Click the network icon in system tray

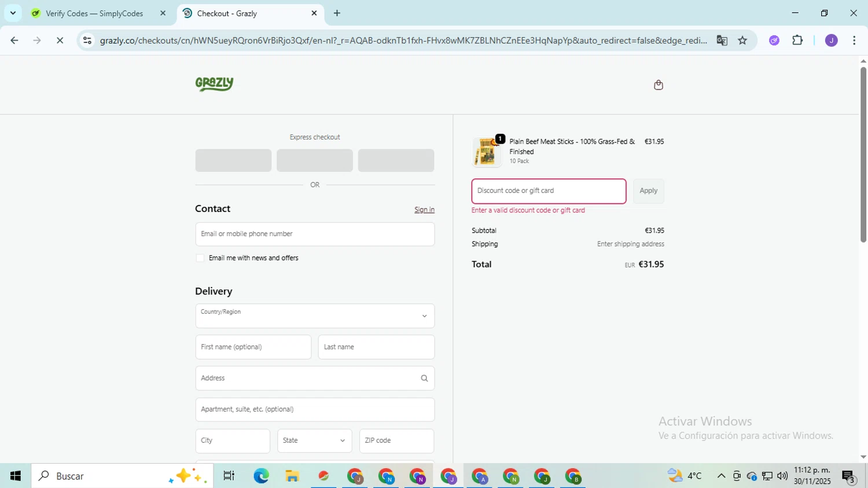(x=767, y=476)
